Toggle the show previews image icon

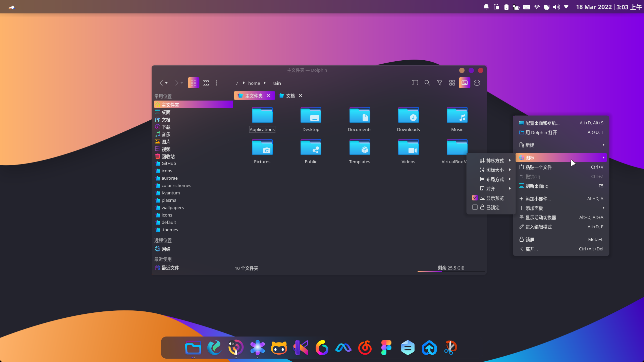(x=465, y=83)
